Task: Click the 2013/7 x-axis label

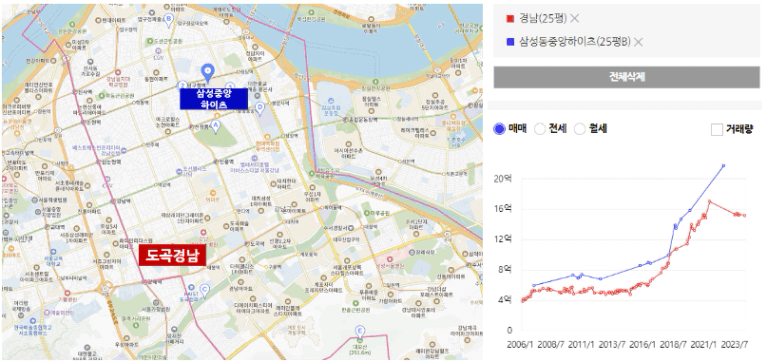Action: (612, 344)
